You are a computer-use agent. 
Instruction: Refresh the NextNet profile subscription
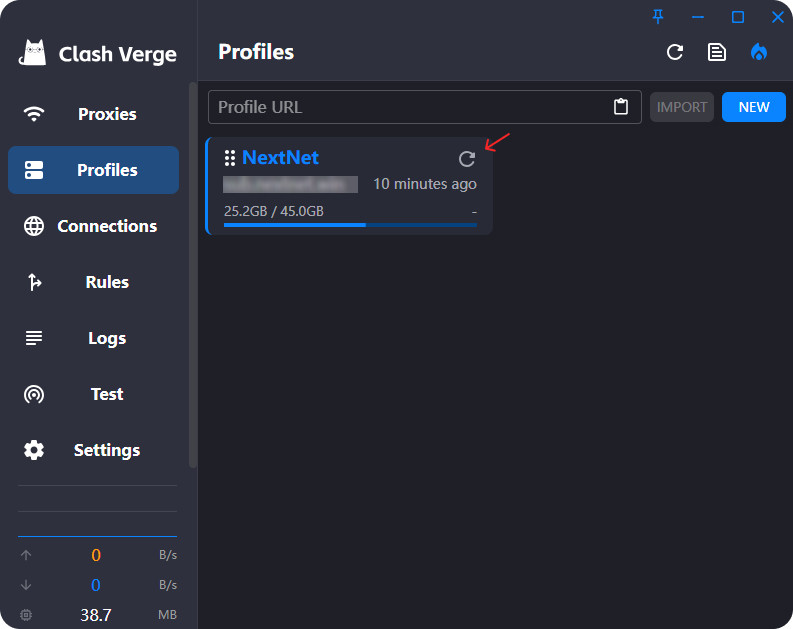point(466,159)
